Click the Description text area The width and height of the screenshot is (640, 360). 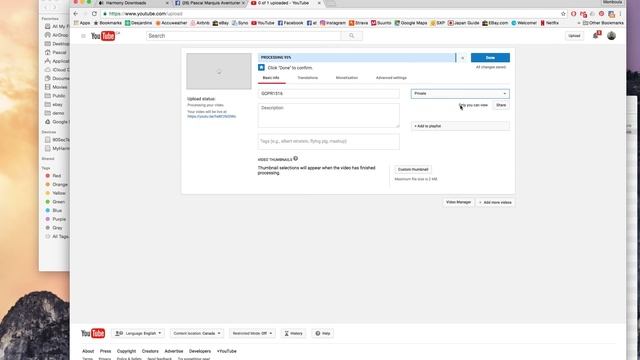(x=329, y=115)
